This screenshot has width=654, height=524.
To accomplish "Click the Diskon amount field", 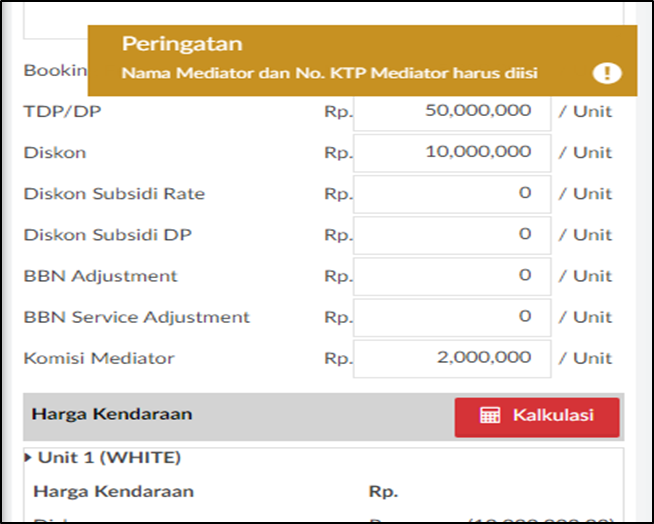I will pyautogui.click(x=452, y=153).
